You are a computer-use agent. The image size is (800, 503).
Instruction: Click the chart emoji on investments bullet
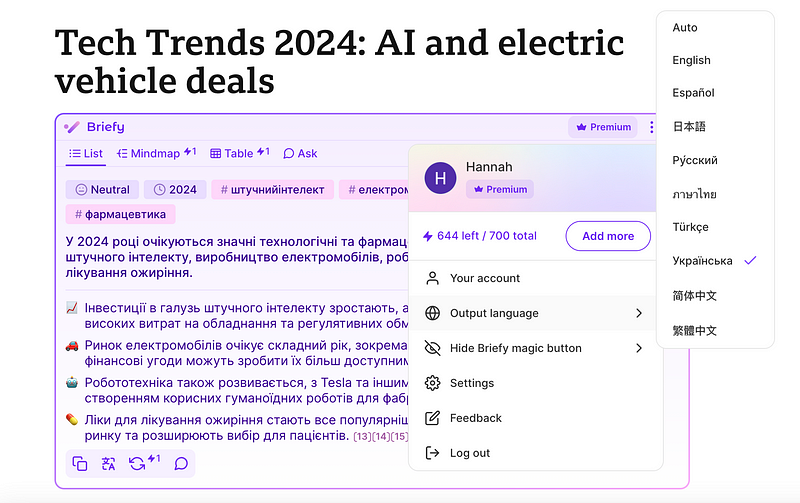72,308
